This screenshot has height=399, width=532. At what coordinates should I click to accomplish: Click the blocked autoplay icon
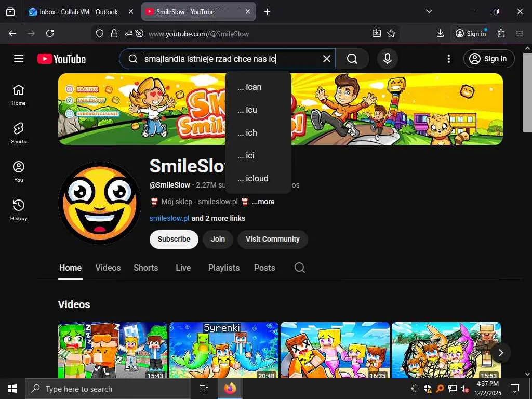139,33
